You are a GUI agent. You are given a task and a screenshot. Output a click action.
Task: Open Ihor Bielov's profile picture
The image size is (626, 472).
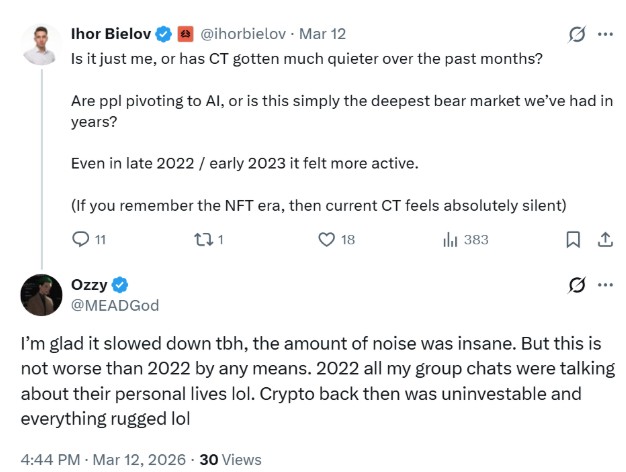point(41,44)
